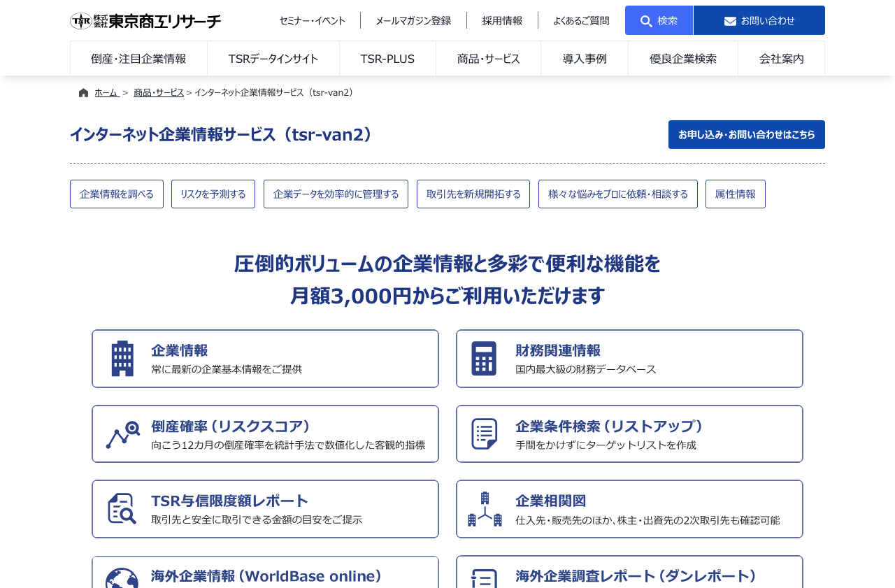
Task: Click the globe icon for 海外企業情報
Action: click(x=122, y=579)
